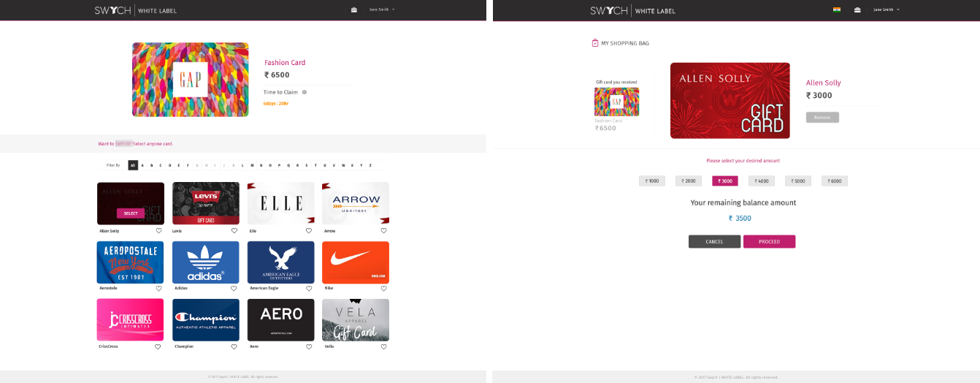Image resolution: width=980 pixels, height=383 pixels.
Task: Open the Adidas gift card thumbnail
Action: 206,262
